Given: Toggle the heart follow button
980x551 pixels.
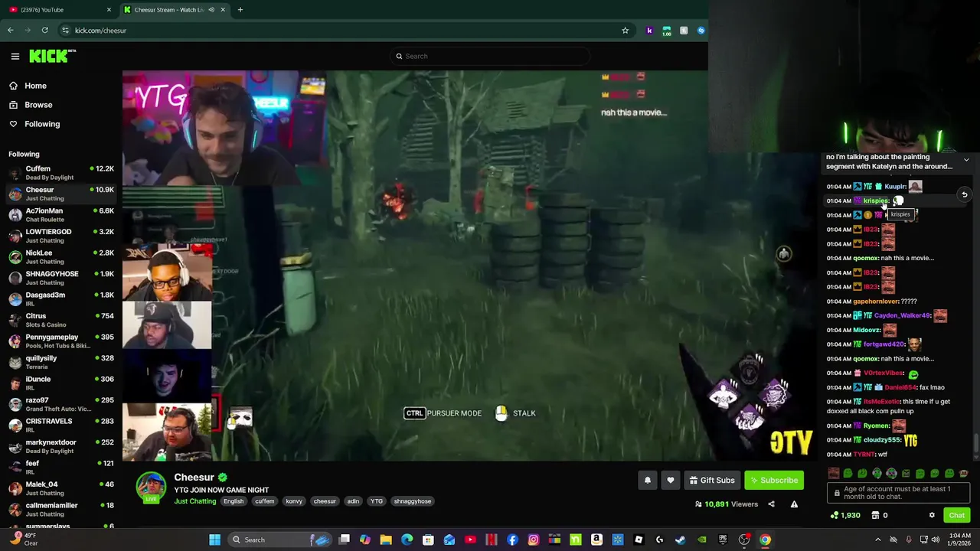Looking at the screenshot, I should click(671, 480).
